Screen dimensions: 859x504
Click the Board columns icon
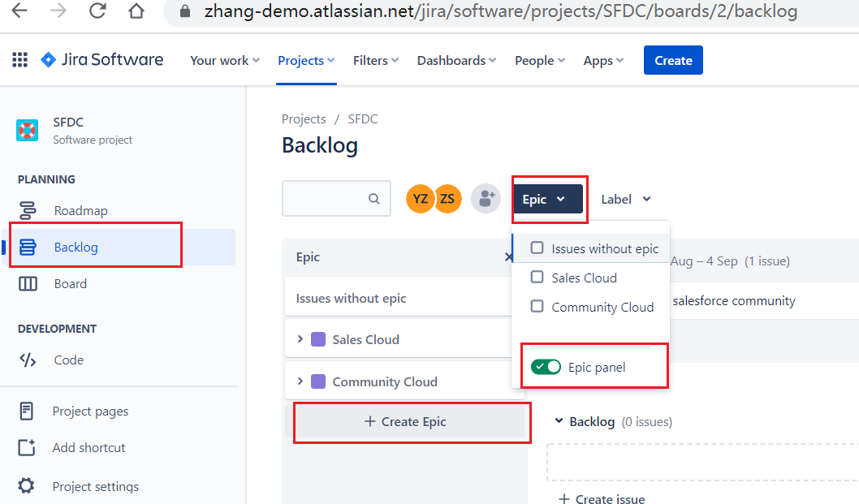click(x=28, y=284)
